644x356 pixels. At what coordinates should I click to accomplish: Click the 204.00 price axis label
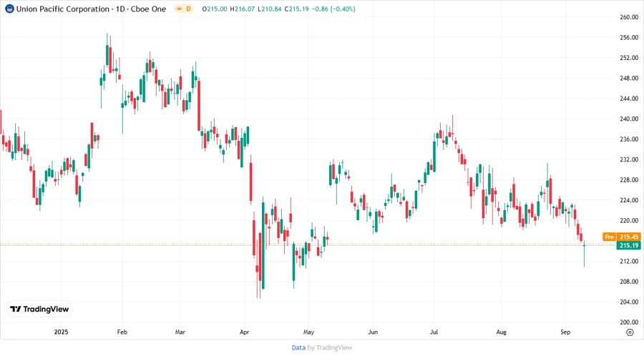pyautogui.click(x=629, y=302)
